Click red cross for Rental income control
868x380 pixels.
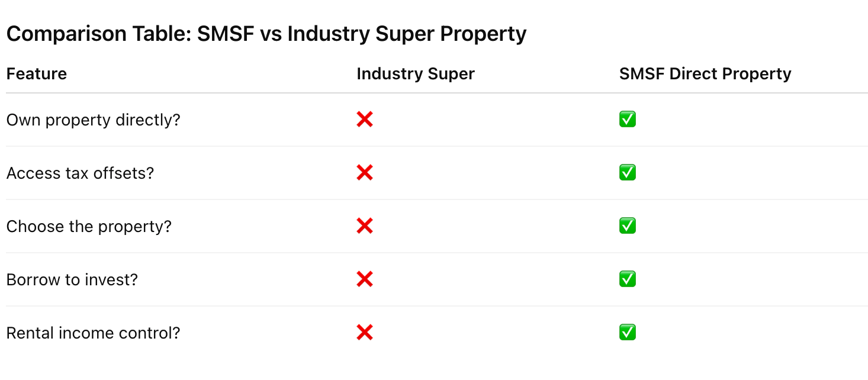tap(365, 333)
